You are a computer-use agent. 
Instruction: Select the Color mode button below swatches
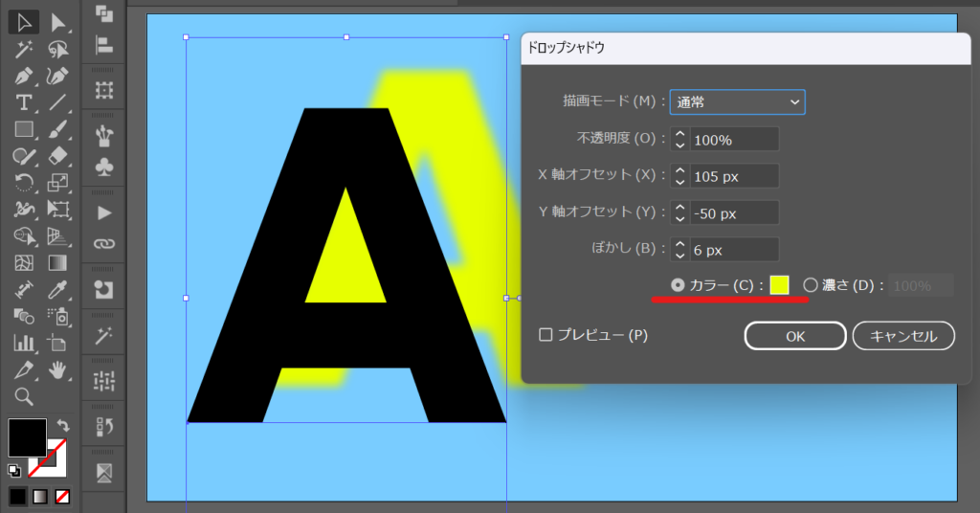(18, 497)
